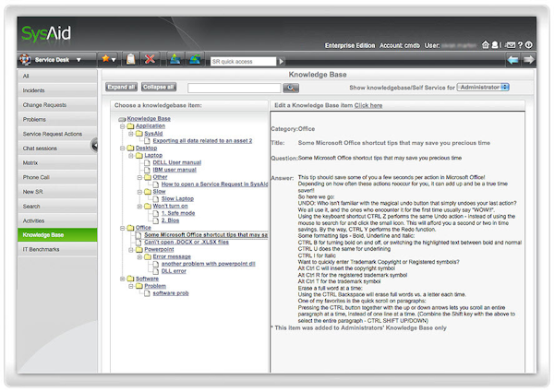Click the logout power icon
The height and width of the screenshot is (392, 554).
click(529, 45)
